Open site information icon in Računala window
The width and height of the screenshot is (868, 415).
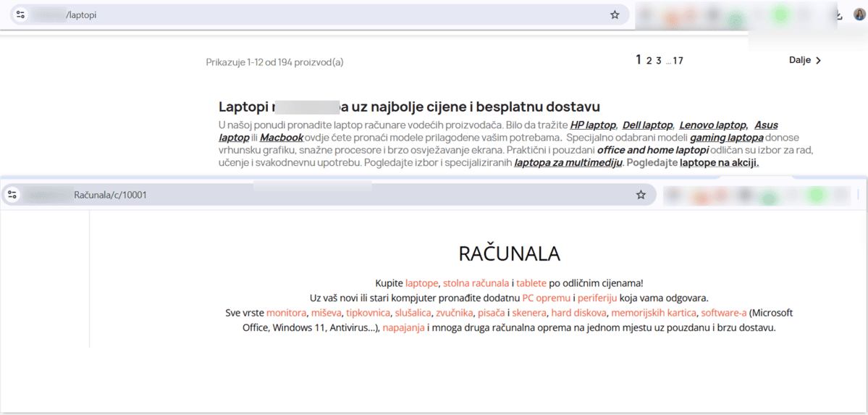click(13, 195)
